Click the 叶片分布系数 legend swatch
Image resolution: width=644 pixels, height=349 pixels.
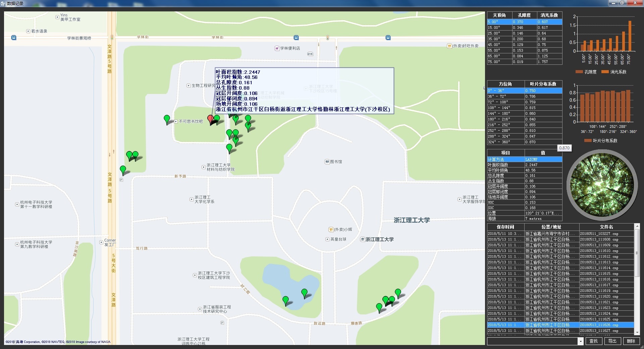coord(588,141)
